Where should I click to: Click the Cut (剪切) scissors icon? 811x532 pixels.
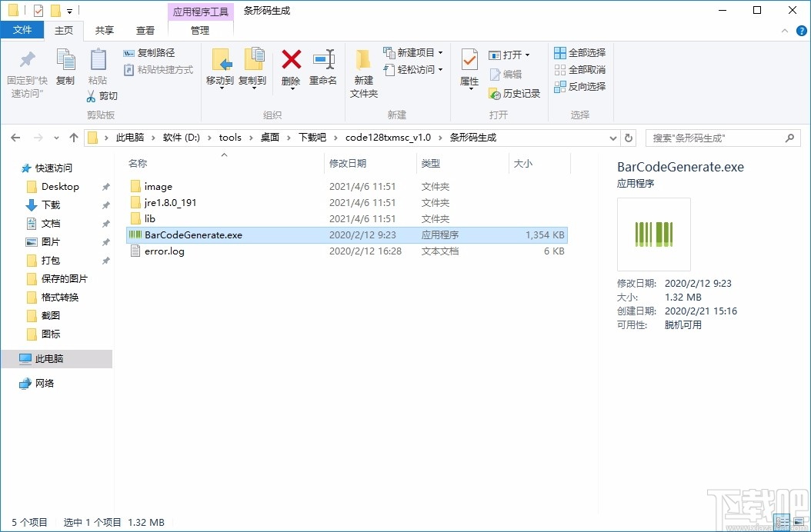point(91,96)
